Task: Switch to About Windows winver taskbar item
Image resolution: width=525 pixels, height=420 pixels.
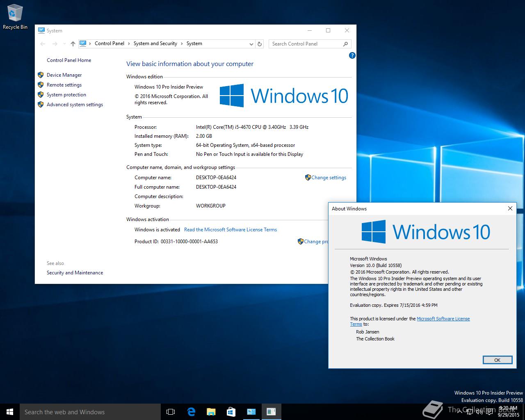Action: (271, 412)
